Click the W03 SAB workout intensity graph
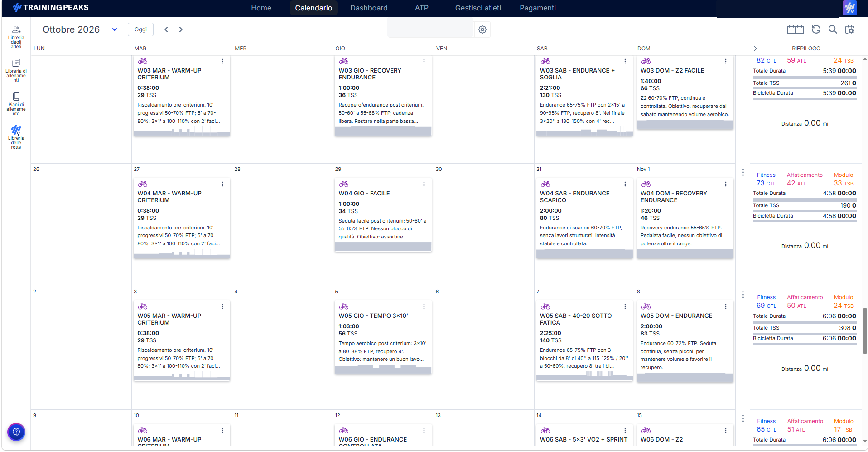 pyautogui.click(x=584, y=132)
